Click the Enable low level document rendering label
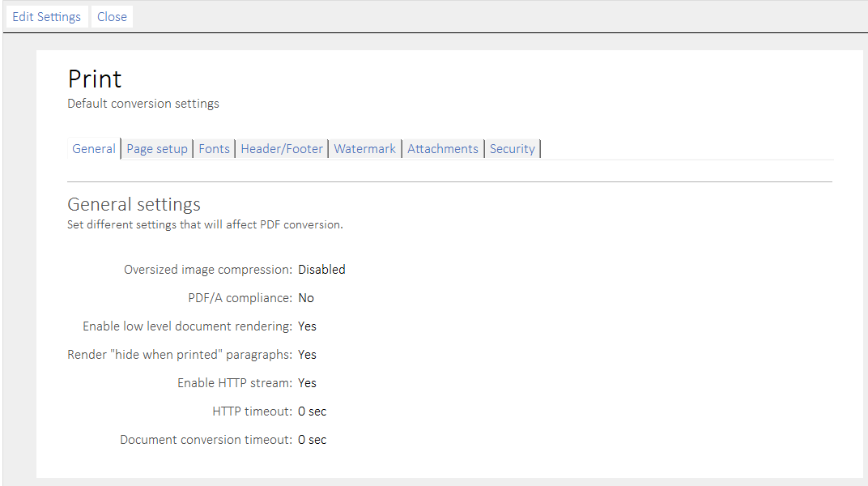Screen dimensions: 868x486 [187, 326]
